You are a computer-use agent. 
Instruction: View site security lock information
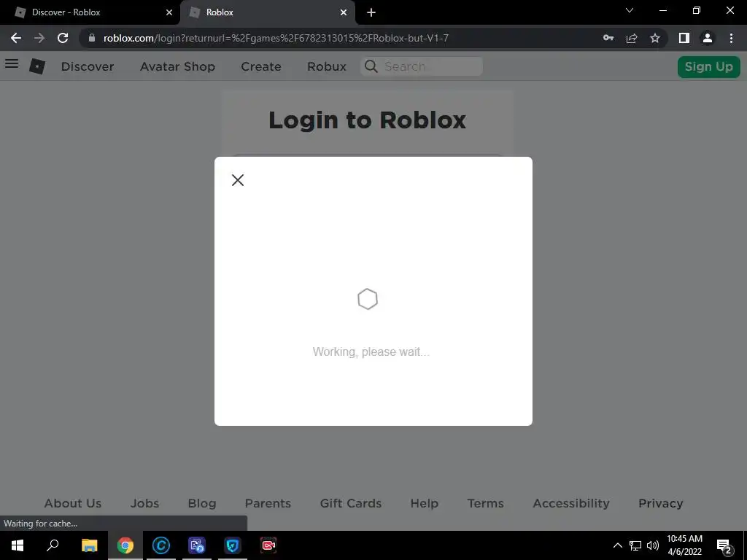click(x=92, y=38)
